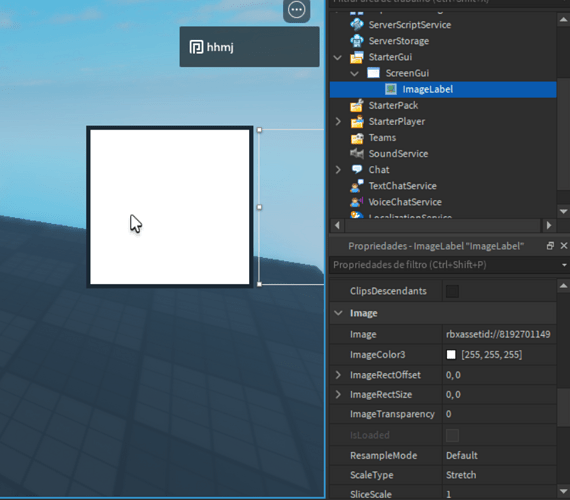This screenshot has width=570, height=500.
Task: Click the TextChatService icon
Action: [357, 186]
